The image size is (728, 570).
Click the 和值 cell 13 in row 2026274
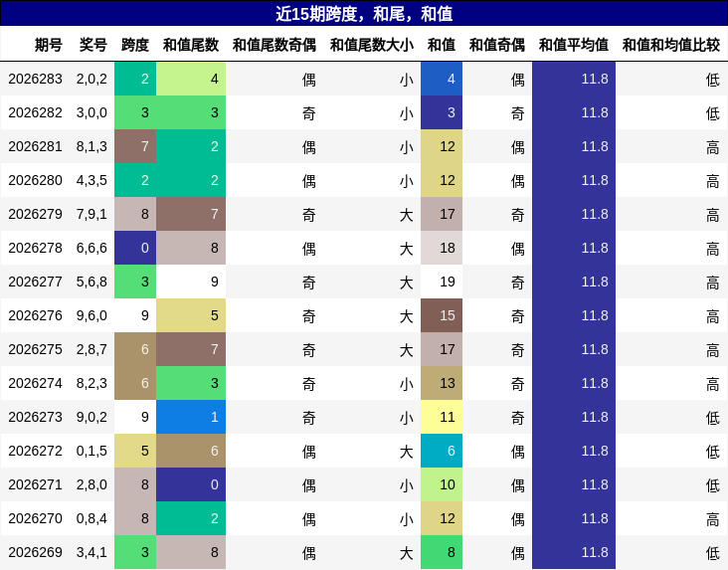[442, 383]
